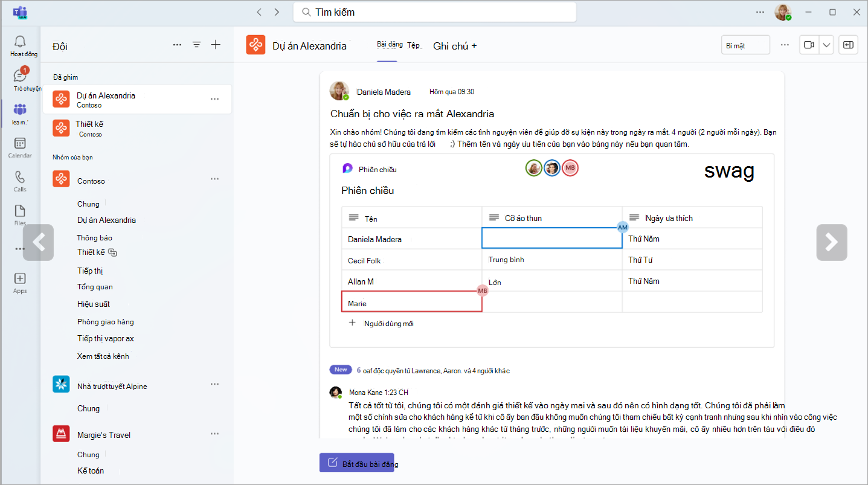Select the Lớn size cell
Image resolution: width=868 pixels, height=485 pixels.
552,281
